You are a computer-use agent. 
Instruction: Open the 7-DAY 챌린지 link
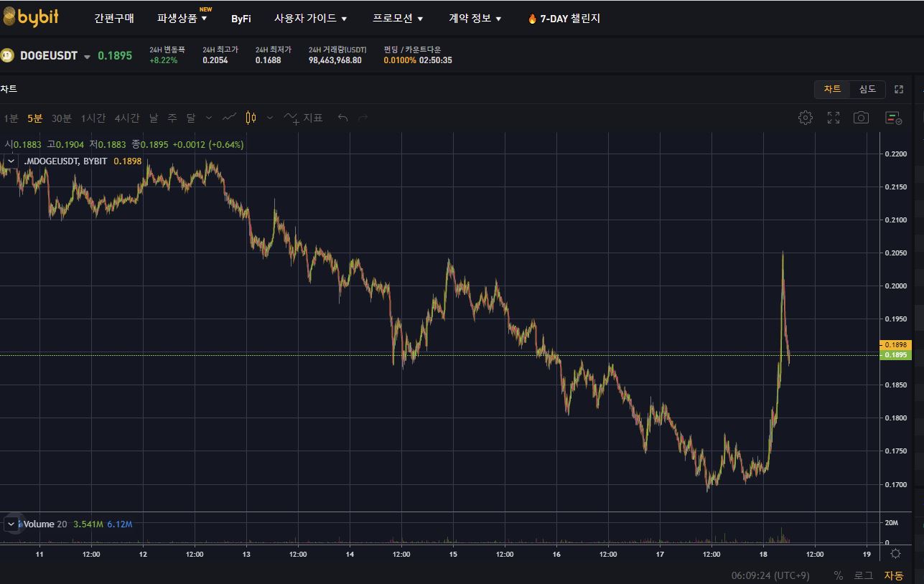tap(564, 19)
